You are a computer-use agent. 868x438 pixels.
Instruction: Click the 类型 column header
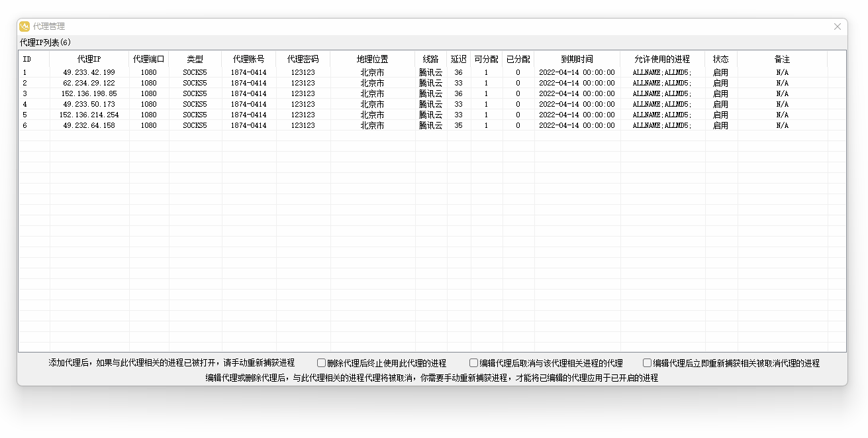(x=195, y=59)
